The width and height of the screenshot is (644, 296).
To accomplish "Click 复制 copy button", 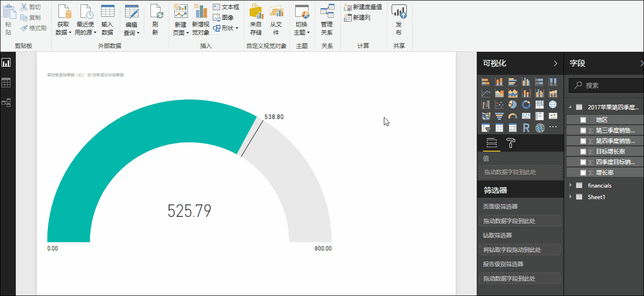I will click(x=31, y=17).
